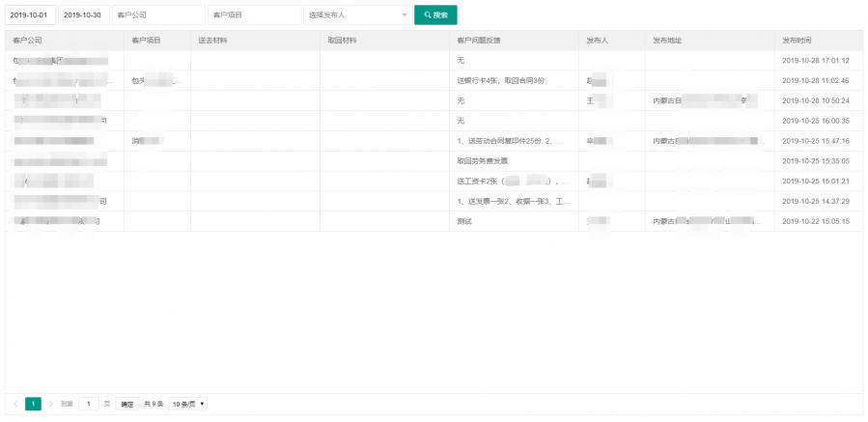Click the end date field 2019-10-30
868x422 pixels.
[82, 15]
